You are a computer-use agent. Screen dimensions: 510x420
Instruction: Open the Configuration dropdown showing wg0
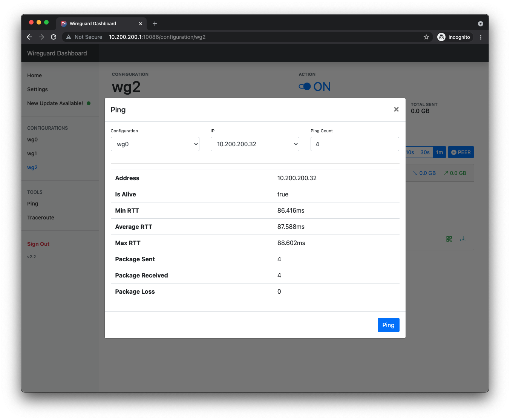coord(155,144)
